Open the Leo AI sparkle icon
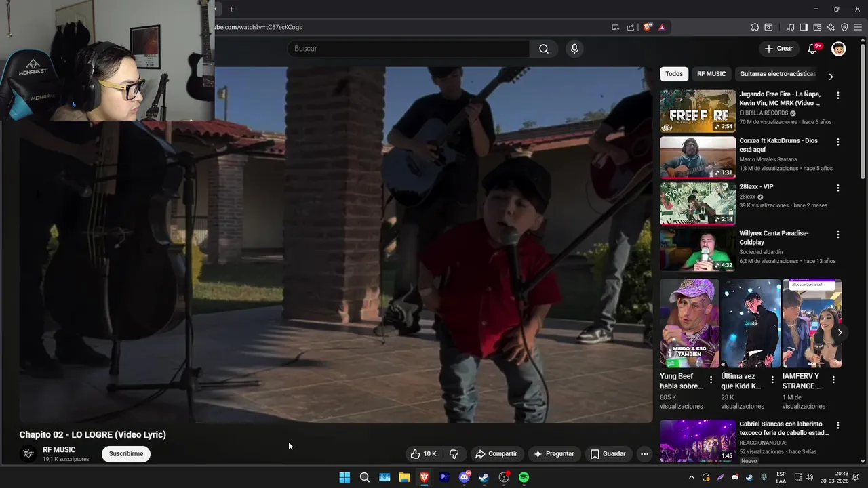 (x=831, y=27)
